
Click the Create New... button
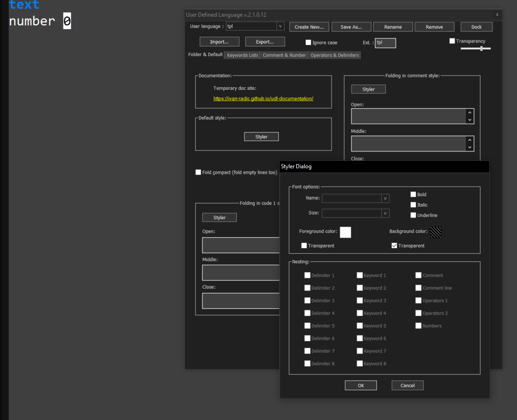(309, 27)
